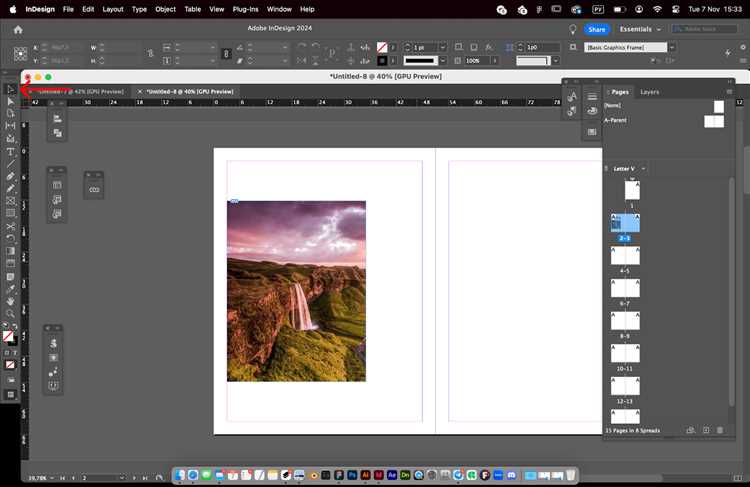Switch to the Untitled-8 @ 40% document tab

[x=189, y=91]
